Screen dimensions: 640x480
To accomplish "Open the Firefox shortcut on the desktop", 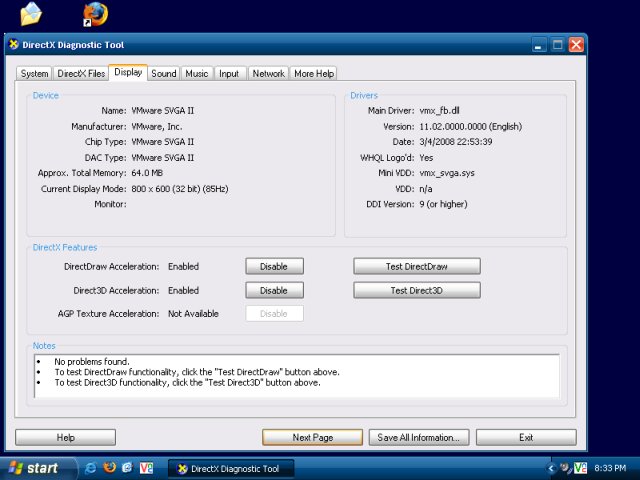I will [95, 14].
